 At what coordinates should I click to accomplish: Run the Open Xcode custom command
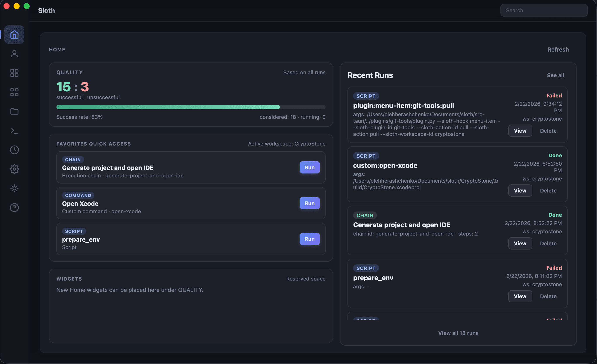tap(309, 203)
